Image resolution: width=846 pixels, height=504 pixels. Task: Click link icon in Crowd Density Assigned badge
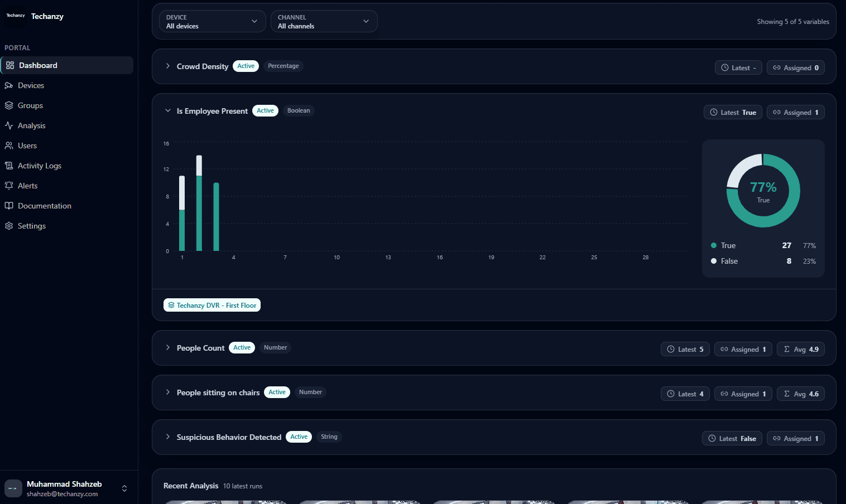click(777, 67)
